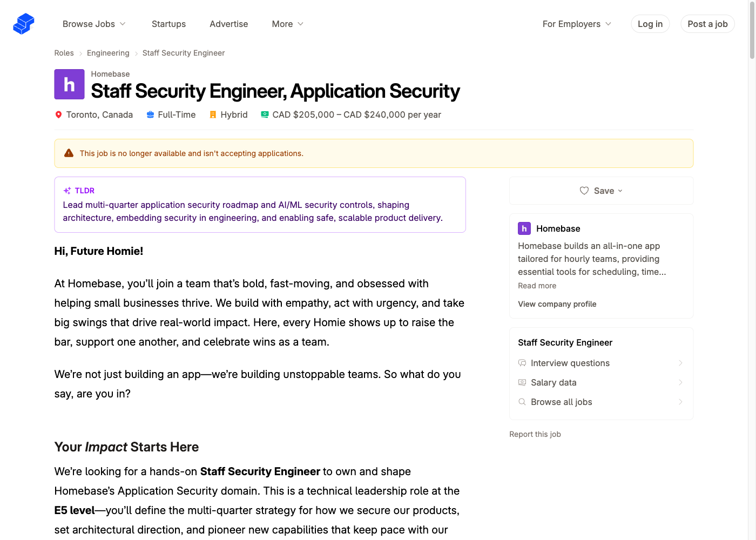Click the 'no longer available' banner message
This screenshot has width=756, height=540.
(x=192, y=153)
